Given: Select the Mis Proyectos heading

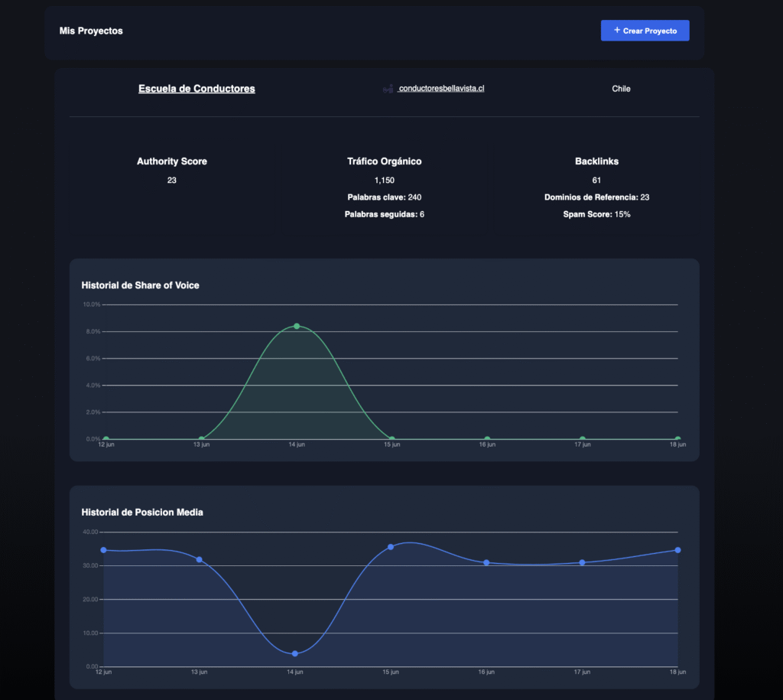Looking at the screenshot, I should pyautogui.click(x=91, y=31).
